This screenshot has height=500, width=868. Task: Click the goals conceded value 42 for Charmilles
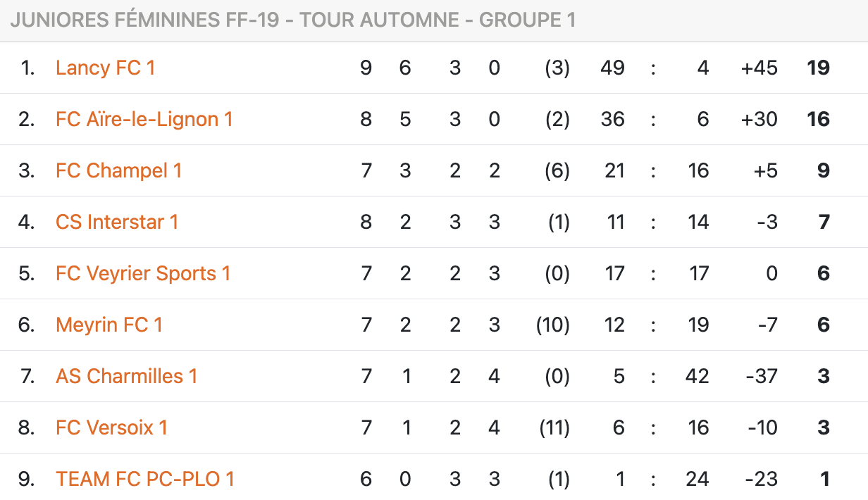pyautogui.click(x=697, y=376)
